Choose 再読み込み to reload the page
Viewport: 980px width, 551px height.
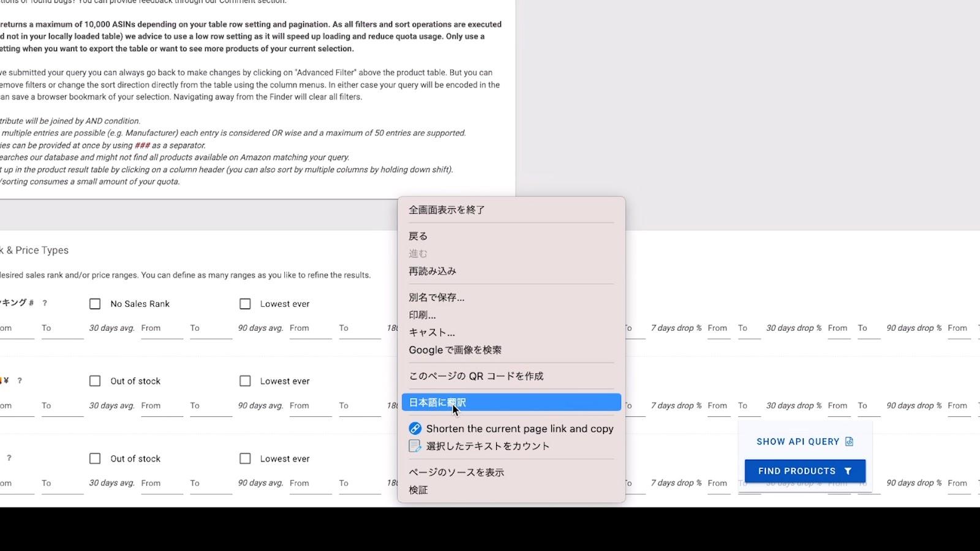pyautogui.click(x=432, y=271)
